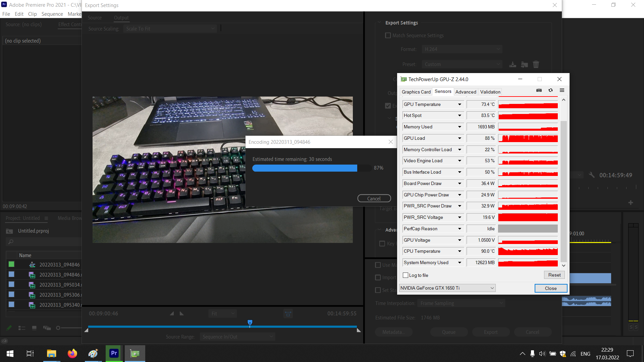Click save preset icon beside Preset dropdown
The width and height of the screenshot is (644, 362).
click(x=513, y=64)
